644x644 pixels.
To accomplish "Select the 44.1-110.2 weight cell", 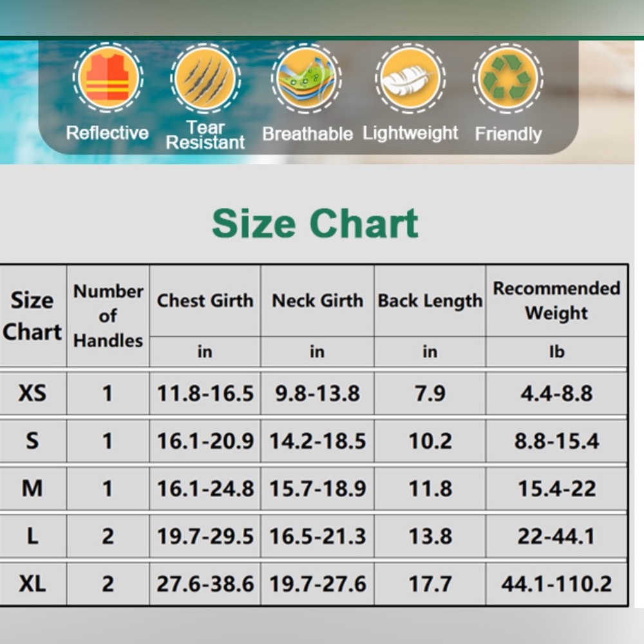I will 556,583.
